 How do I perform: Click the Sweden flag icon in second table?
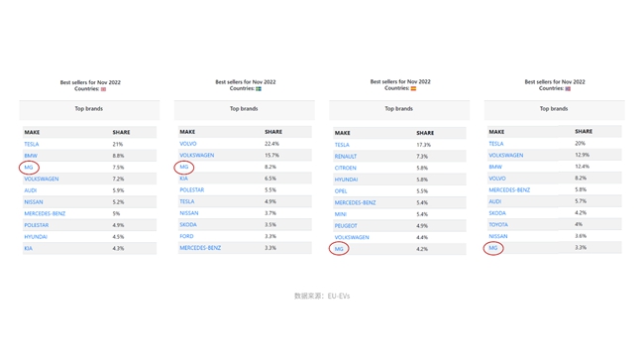tap(259, 89)
